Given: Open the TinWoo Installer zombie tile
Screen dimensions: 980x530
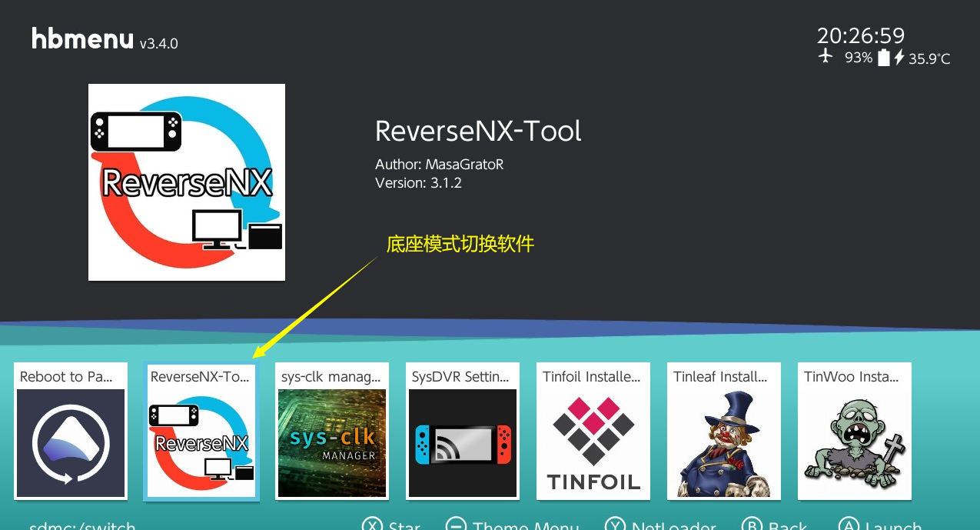Looking at the screenshot, I should 855,431.
